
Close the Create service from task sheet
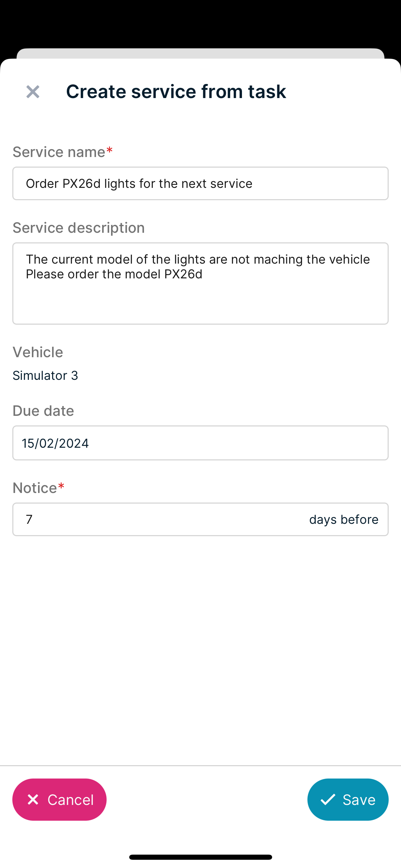(x=33, y=92)
